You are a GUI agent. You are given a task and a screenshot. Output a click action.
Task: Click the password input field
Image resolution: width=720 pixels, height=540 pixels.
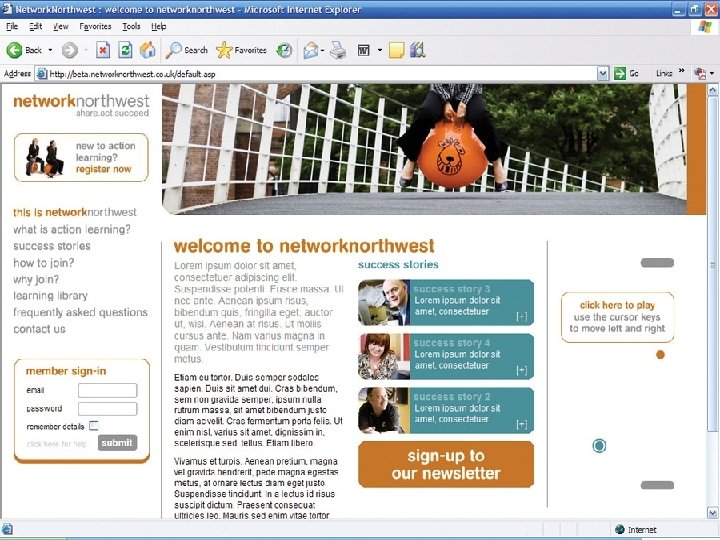(x=107, y=409)
